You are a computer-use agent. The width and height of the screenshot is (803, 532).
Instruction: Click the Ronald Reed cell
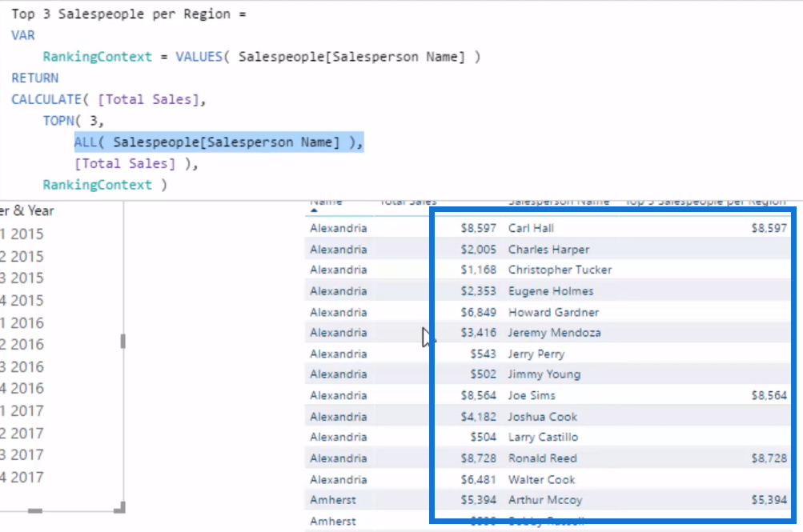(x=542, y=458)
